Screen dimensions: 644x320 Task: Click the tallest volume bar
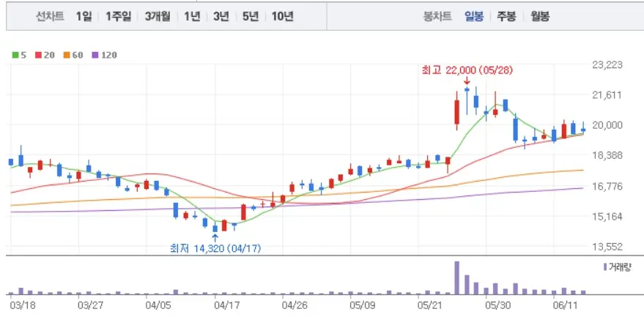click(456, 278)
